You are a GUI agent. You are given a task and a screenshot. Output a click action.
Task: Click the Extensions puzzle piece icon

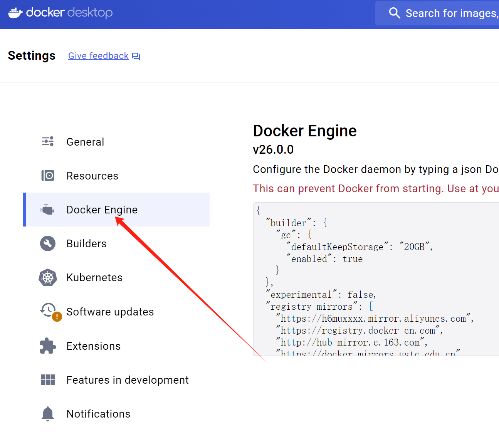click(x=48, y=346)
